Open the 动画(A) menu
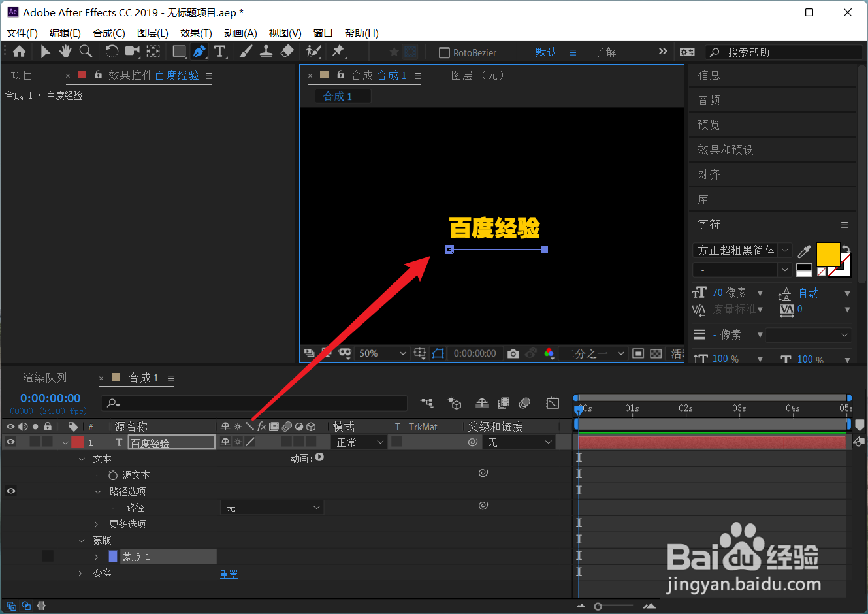Screen dimensions: 868x614 pyautogui.click(x=240, y=33)
